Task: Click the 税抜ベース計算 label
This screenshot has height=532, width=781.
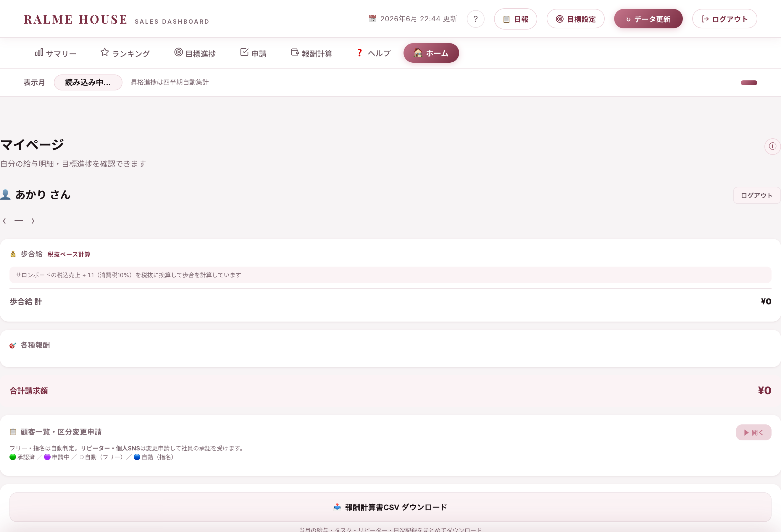Action: click(x=69, y=254)
